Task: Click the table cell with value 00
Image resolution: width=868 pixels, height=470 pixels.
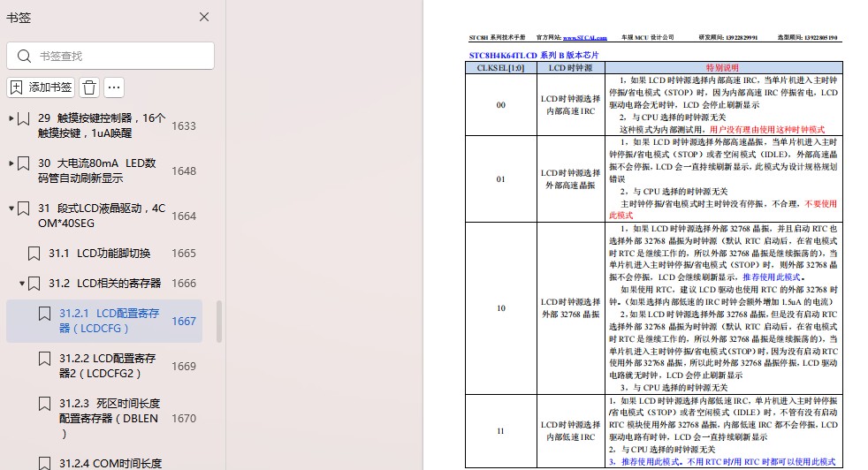Action: click(500, 105)
